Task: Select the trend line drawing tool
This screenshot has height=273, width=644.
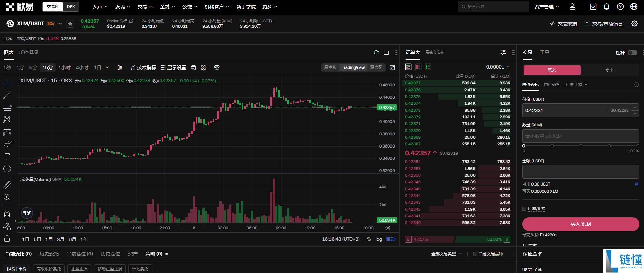Action: coord(7,96)
